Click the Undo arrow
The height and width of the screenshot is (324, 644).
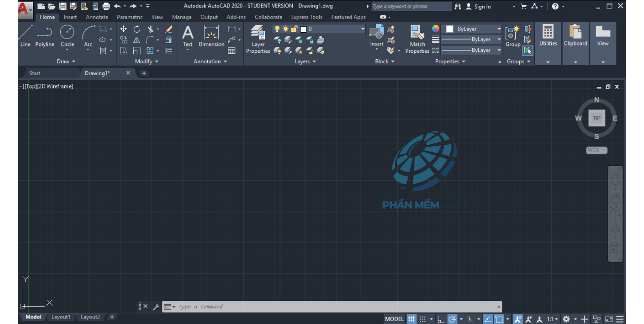pyautogui.click(x=117, y=6)
